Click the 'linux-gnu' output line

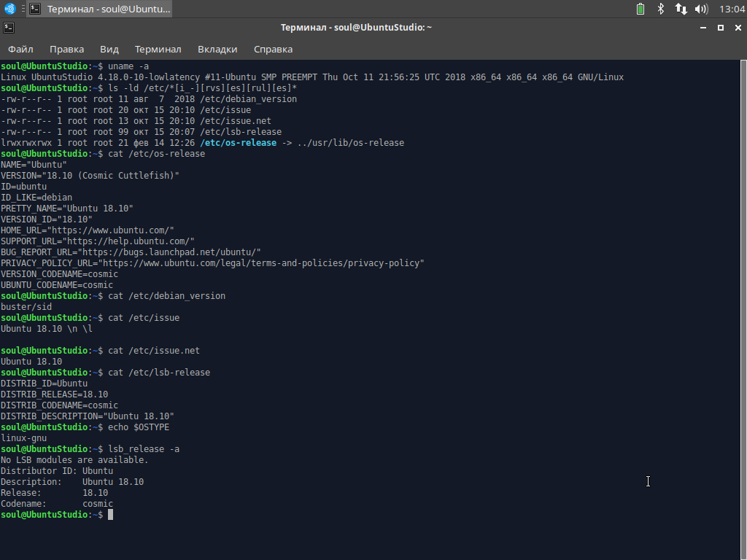pyautogui.click(x=24, y=438)
